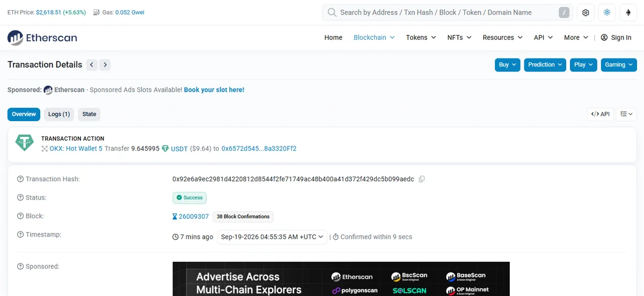Switch to Logs (1) tab
Screen dimensions: 644x296
(59, 114)
